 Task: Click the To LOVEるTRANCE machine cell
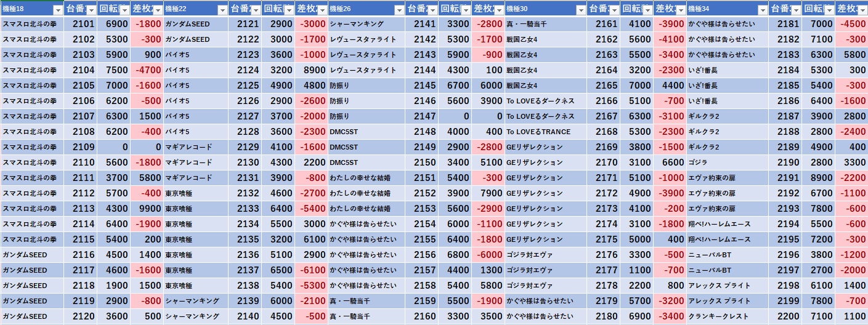click(x=546, y=132)
